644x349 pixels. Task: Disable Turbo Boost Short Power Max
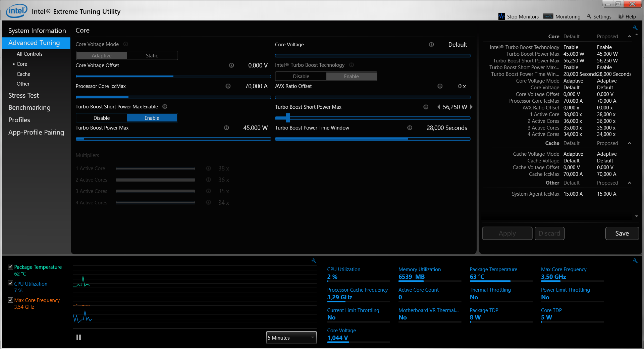[x=102, y=118]
